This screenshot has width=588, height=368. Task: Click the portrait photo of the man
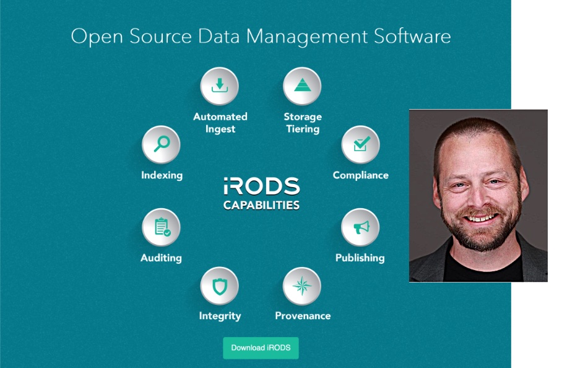point(478,196)
